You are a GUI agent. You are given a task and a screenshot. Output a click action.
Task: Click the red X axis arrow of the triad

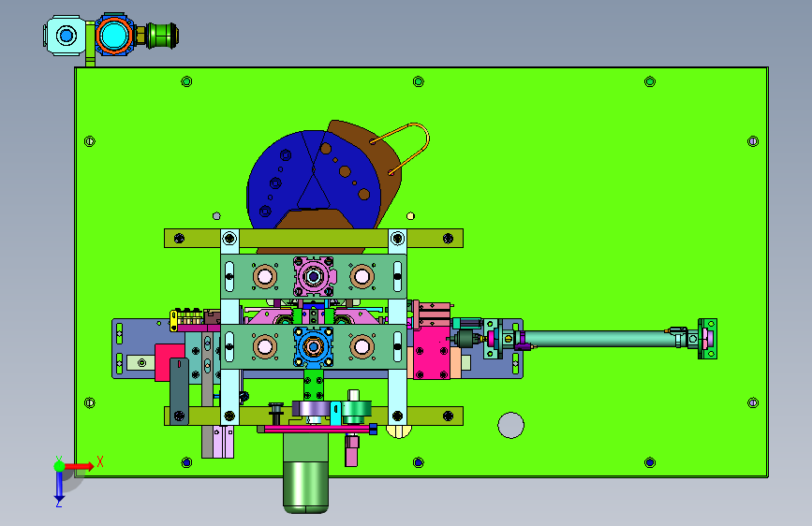tap(79, 466)
